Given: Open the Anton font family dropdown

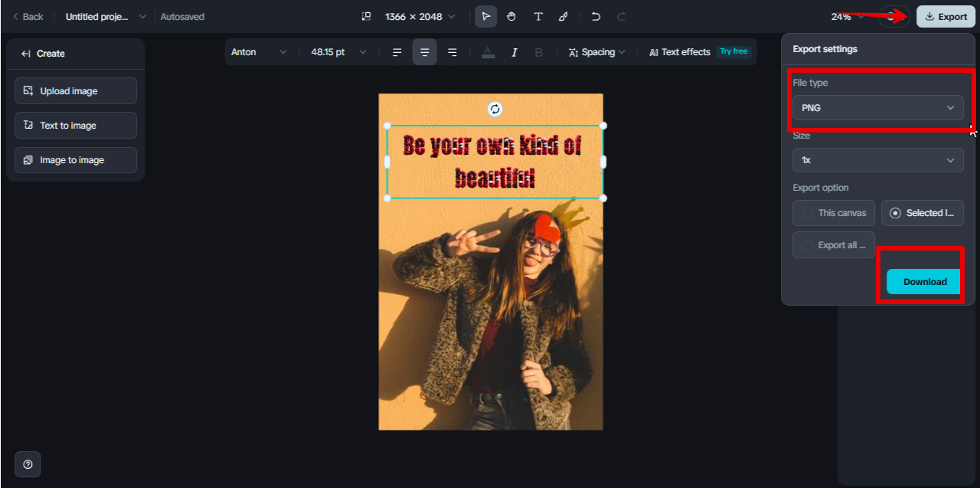Looking at the screenshot, I should point(259,52).
